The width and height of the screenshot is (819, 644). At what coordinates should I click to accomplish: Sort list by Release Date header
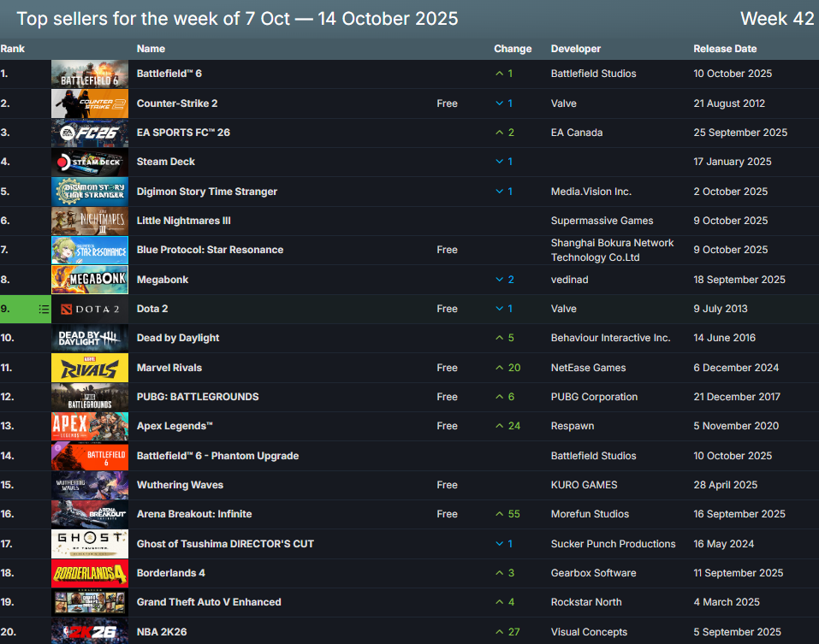pos(725,49)
